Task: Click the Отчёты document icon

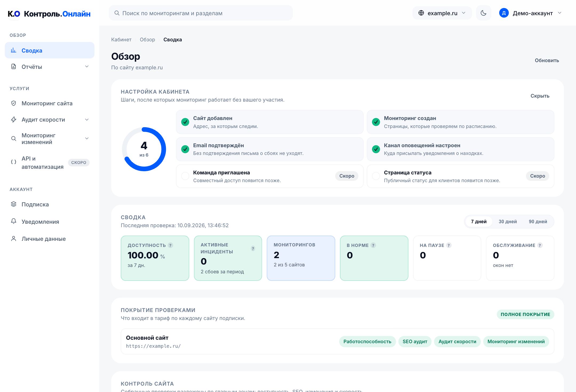Action: 14,67
